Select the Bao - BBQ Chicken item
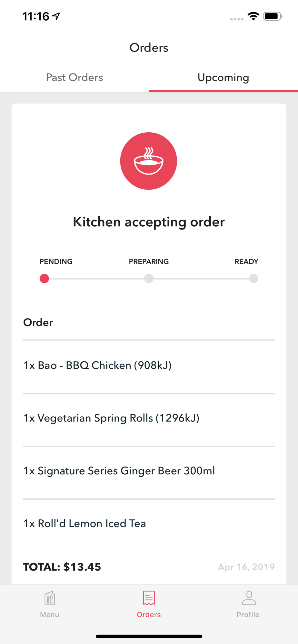The image size is (298, 644). [x=97, y=365]
